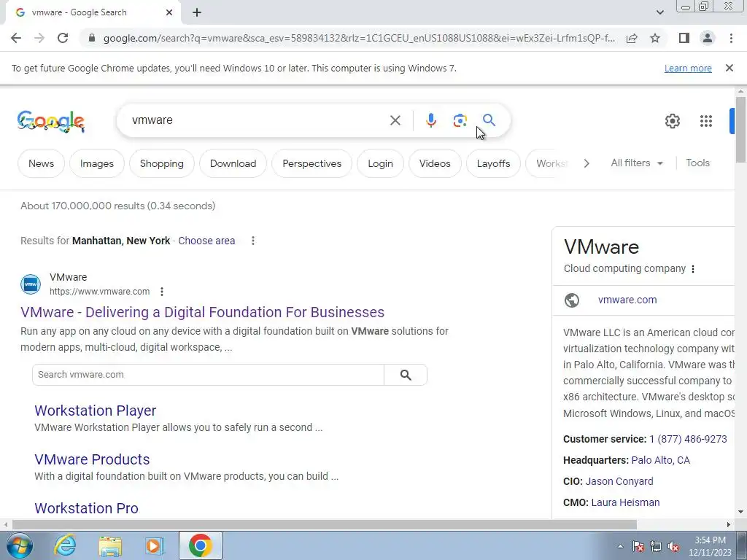
Task: Click the Jason Conyard CIO link
Action: pos(619,481)
